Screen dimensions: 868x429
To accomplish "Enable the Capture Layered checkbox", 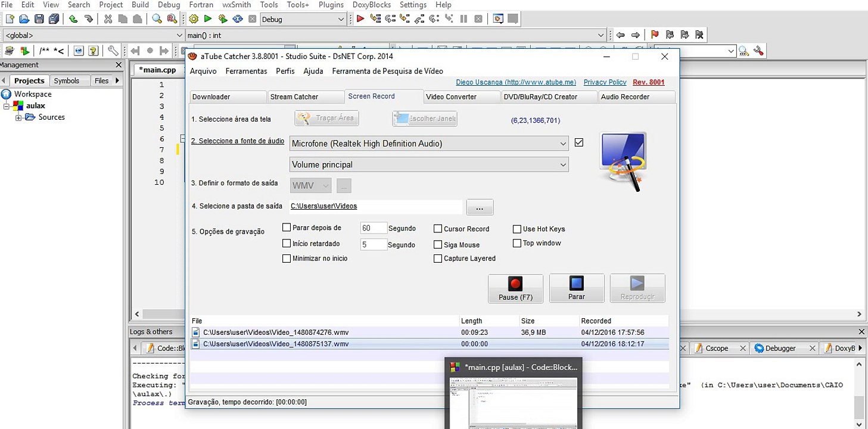I will pyautogui.click(x=438, y=259).
